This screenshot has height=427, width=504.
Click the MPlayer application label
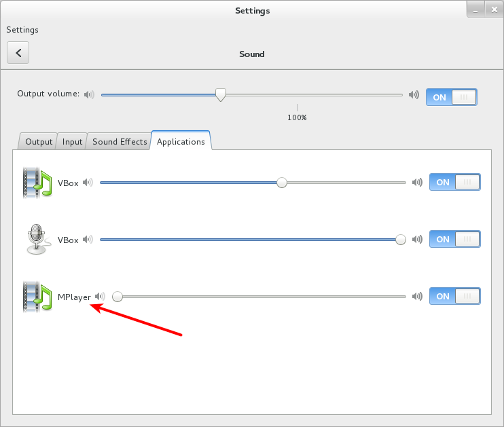point(74,297)
